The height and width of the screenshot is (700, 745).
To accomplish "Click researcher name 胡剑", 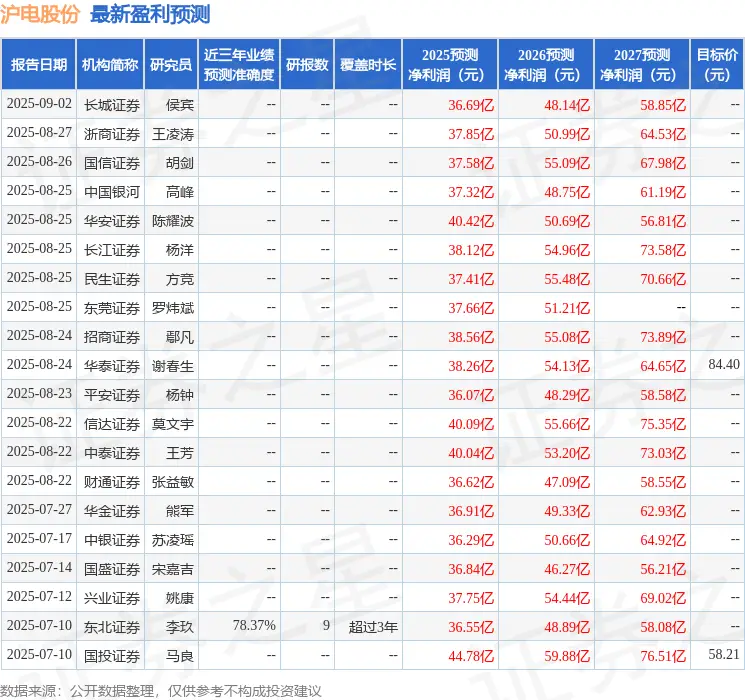I will click(x=180, y=163).
